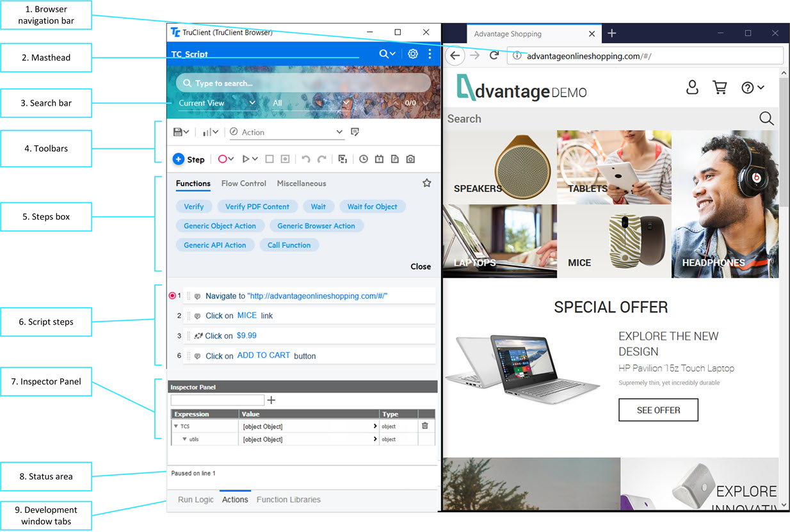Delete TCS expression with trash icon
The height and width of the screenshot is (532, 790).
click(424, 426)
